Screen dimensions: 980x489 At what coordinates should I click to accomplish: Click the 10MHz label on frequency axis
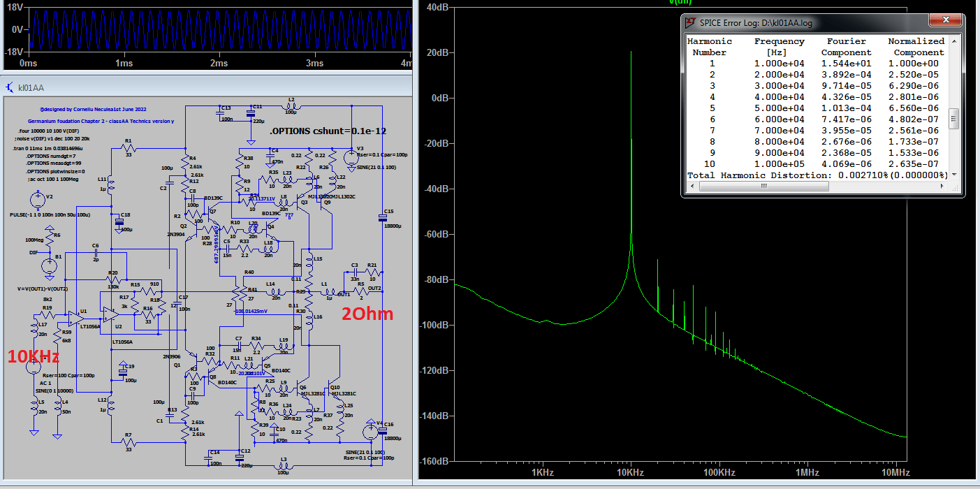tap(895, 473)
